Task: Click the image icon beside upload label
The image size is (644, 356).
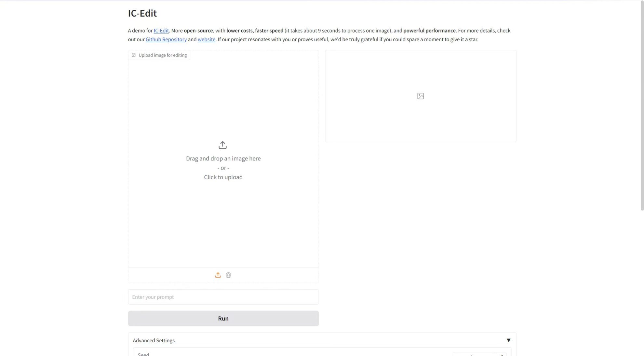Action: pyautogui.click(x=134, y=55)
